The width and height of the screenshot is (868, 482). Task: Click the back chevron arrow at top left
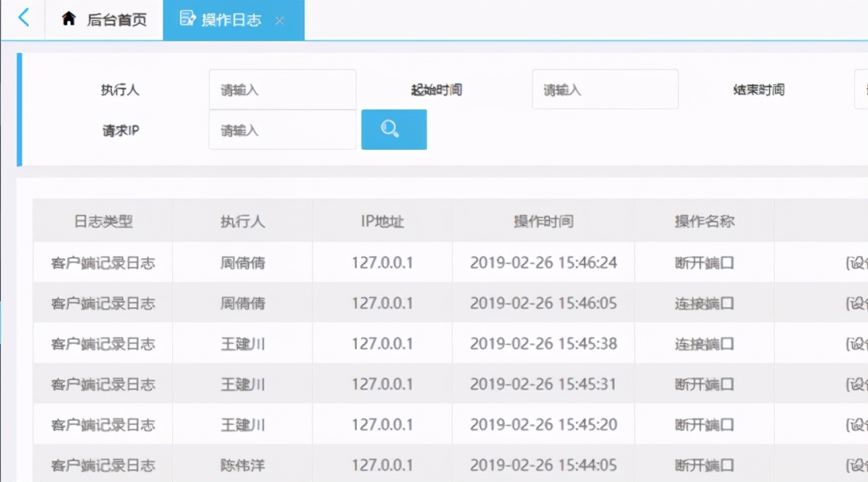(x=24, y=19)
